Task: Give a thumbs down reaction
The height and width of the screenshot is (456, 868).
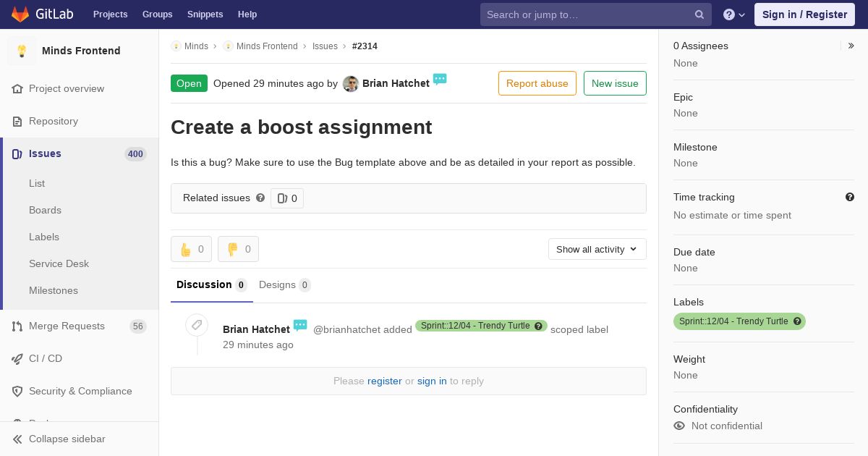Action: click(238, 249)
